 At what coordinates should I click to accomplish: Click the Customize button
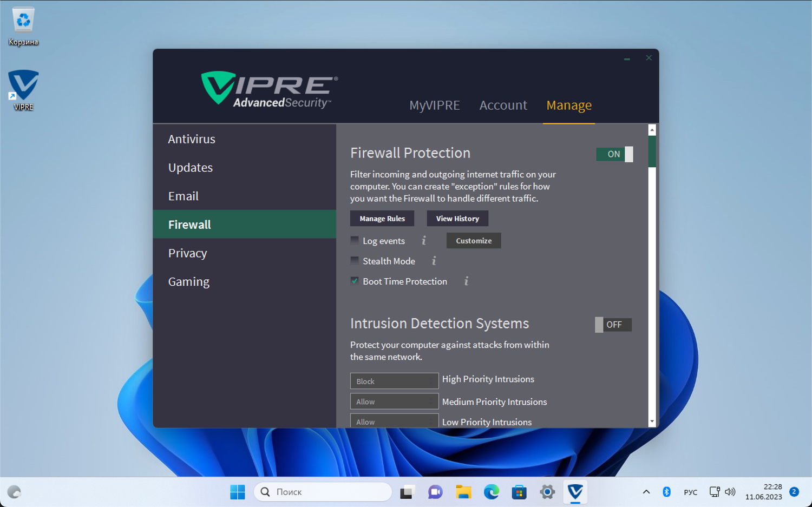click(474, 241)
